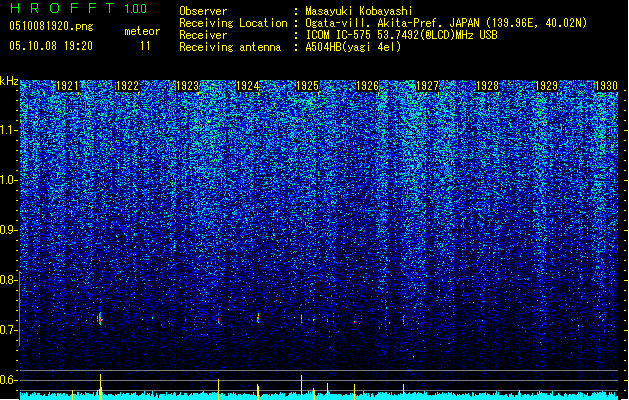Viewport: 629px width, 400px height.
Task: Click the 'Receiver' label
Action: click(x=203, y=35)
